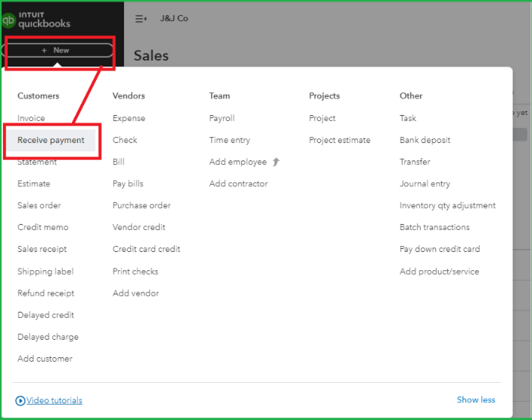Select Credit memo under Customers
This screenshot has height=420, width=532.
pyautogui.click(x=42, y=227)
